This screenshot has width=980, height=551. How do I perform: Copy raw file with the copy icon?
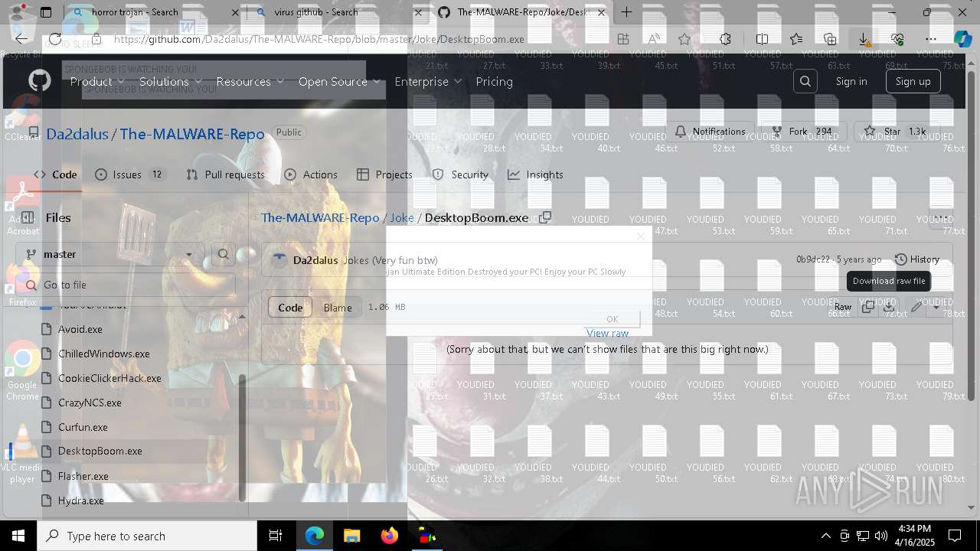(x=867, y=307)
